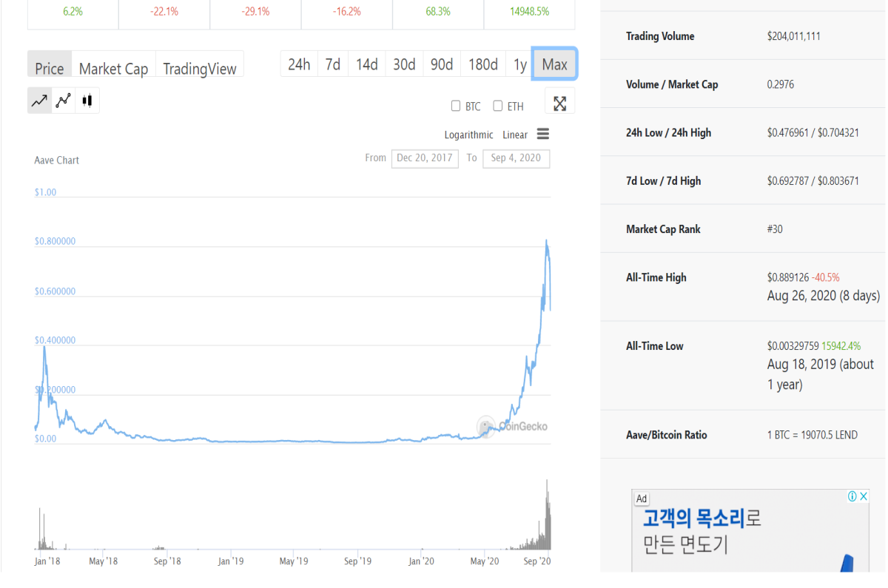888x588 pixels.
Task: Select the 30d time range
Action: pos(404,64)
